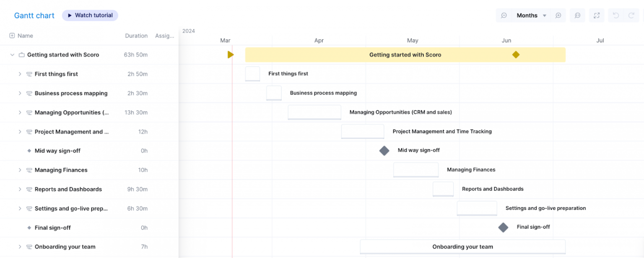Expand the Managing Opportunities phase
Screen dimensions: 644x258
tap(20, 112)
